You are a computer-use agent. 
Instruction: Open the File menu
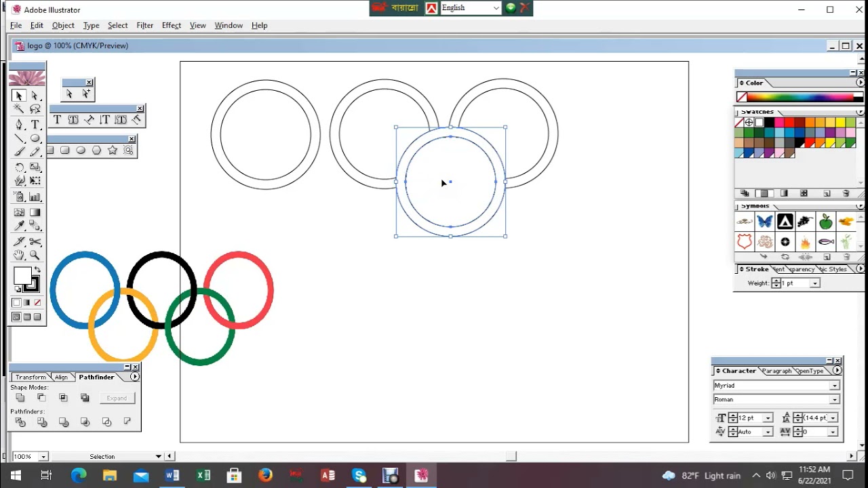16,25
